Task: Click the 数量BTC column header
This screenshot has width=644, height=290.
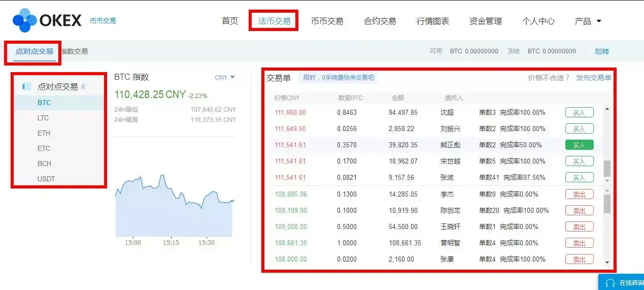Action: pos(351,98)
